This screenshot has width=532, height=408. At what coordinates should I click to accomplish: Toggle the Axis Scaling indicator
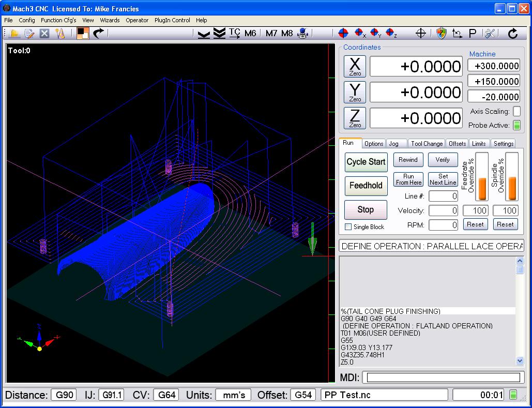pyautogui.click(x=516, y=112)
